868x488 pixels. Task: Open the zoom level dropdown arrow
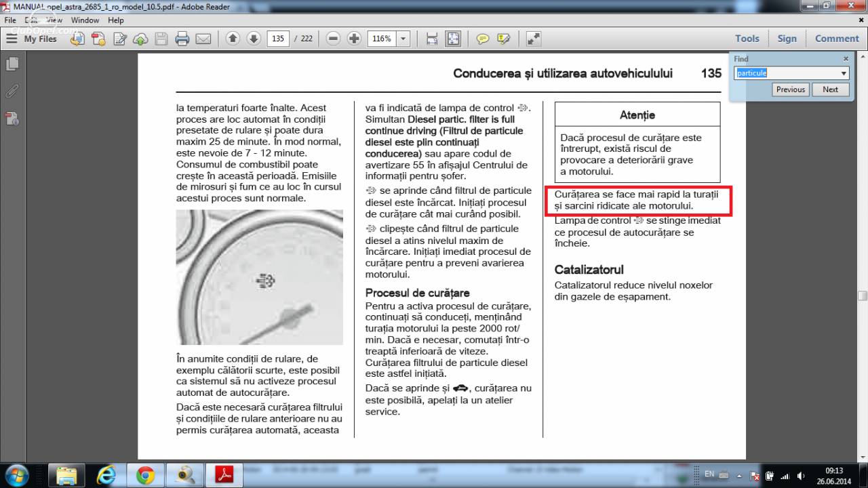[x=403, y=39]
